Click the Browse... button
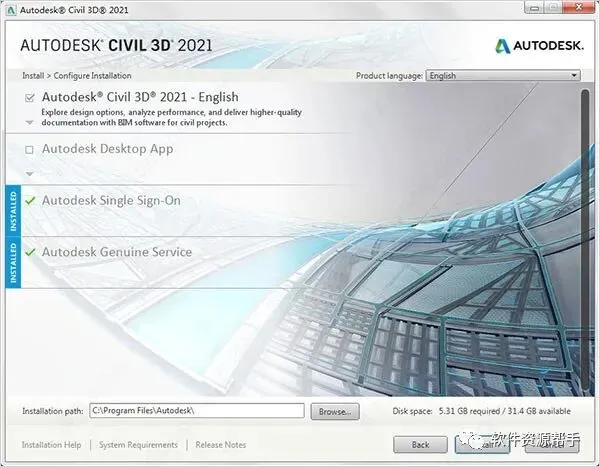The height and width of the screenshot is (467, 600). click(335, 411)
